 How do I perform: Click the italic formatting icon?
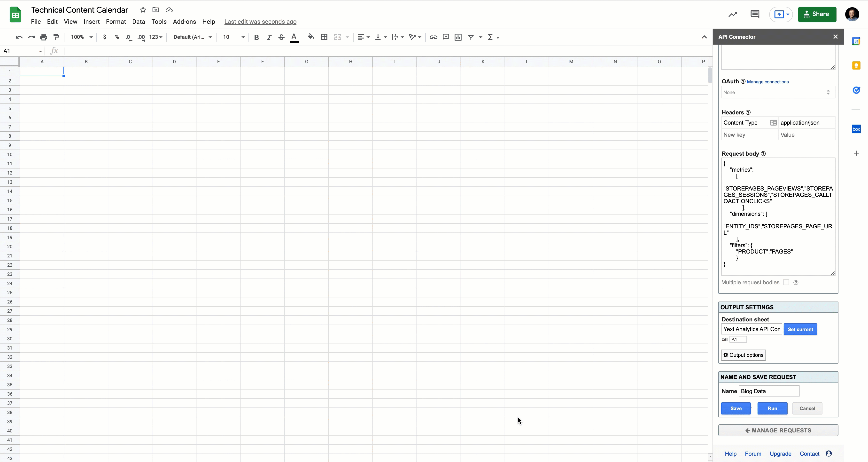point(269,37)
